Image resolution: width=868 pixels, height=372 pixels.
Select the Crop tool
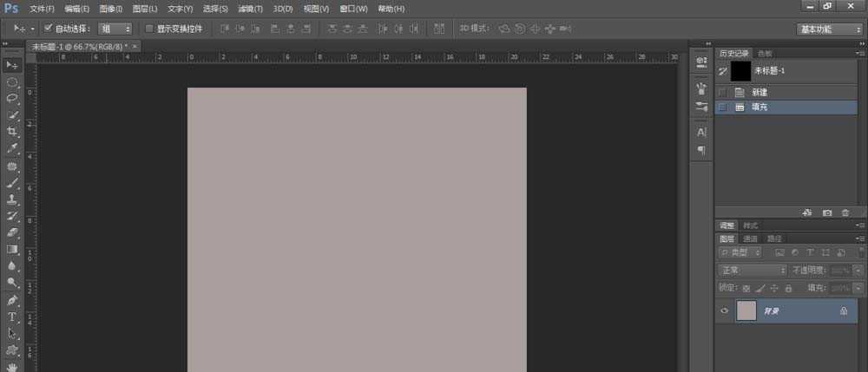click(12, 132)
